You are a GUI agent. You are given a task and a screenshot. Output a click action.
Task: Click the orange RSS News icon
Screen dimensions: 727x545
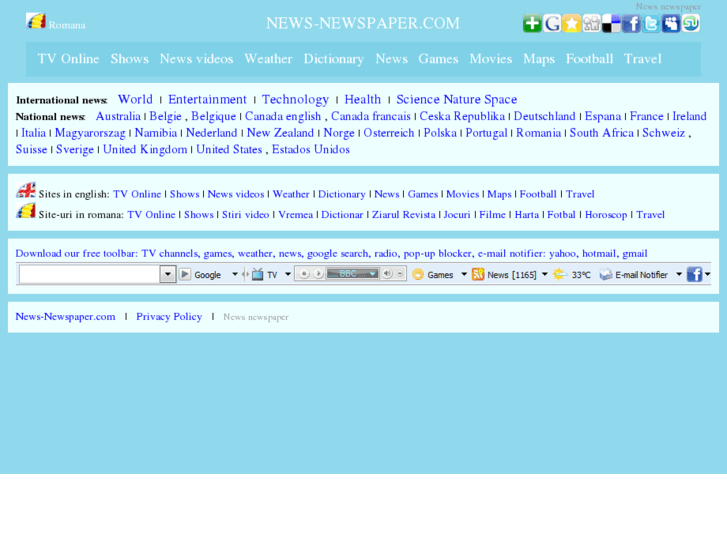point(478,274)
